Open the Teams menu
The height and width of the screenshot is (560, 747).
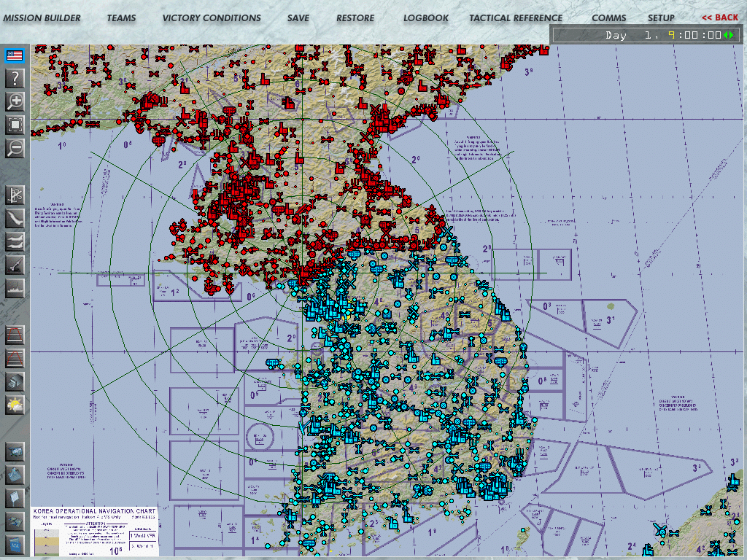click(x=122, y=18)
